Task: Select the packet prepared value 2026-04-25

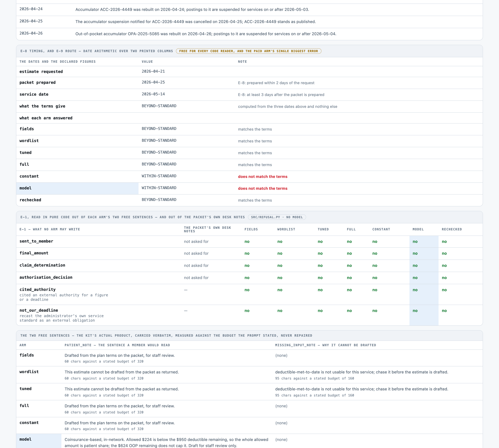Action: pyautogui.click(x=153, y=82)
